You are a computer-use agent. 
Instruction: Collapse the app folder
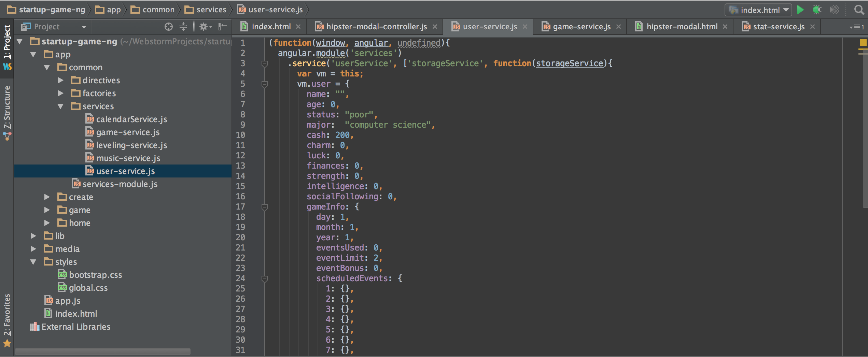[33, 55]
